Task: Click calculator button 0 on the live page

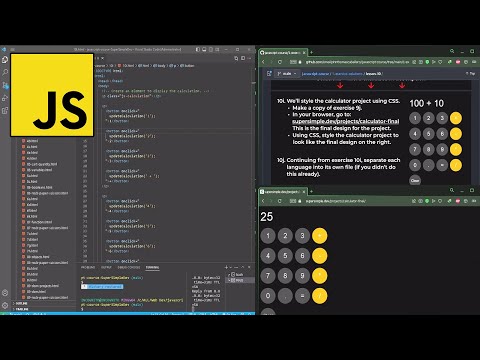Action: pos(268,296)
